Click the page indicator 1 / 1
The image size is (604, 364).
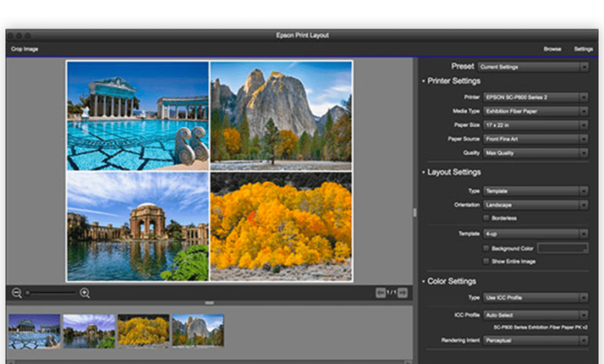click(392, 293)
